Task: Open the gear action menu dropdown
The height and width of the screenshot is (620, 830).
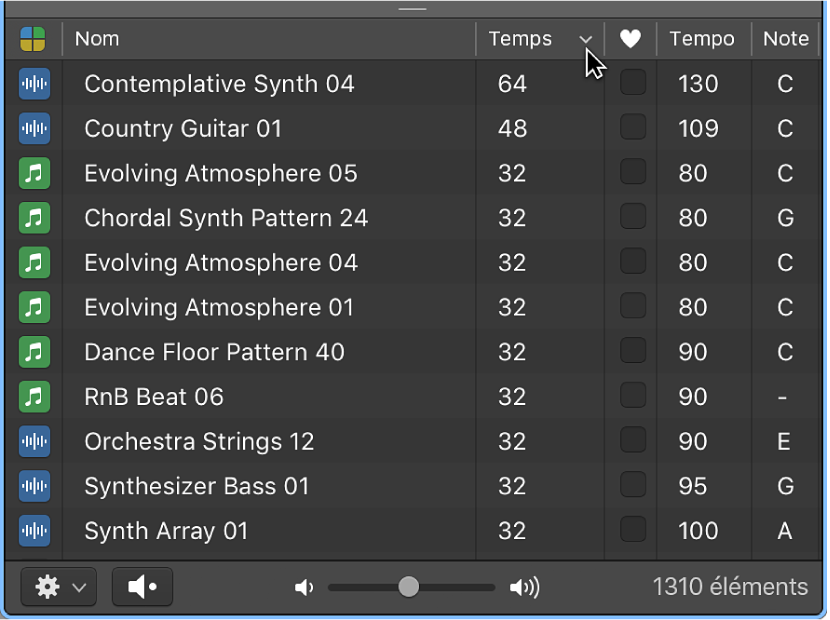Action: coord(59,587)
